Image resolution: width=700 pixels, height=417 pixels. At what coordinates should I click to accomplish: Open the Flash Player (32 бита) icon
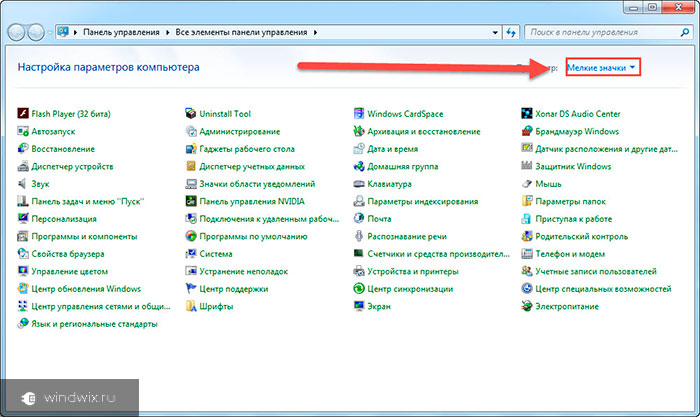click(23, 113)
